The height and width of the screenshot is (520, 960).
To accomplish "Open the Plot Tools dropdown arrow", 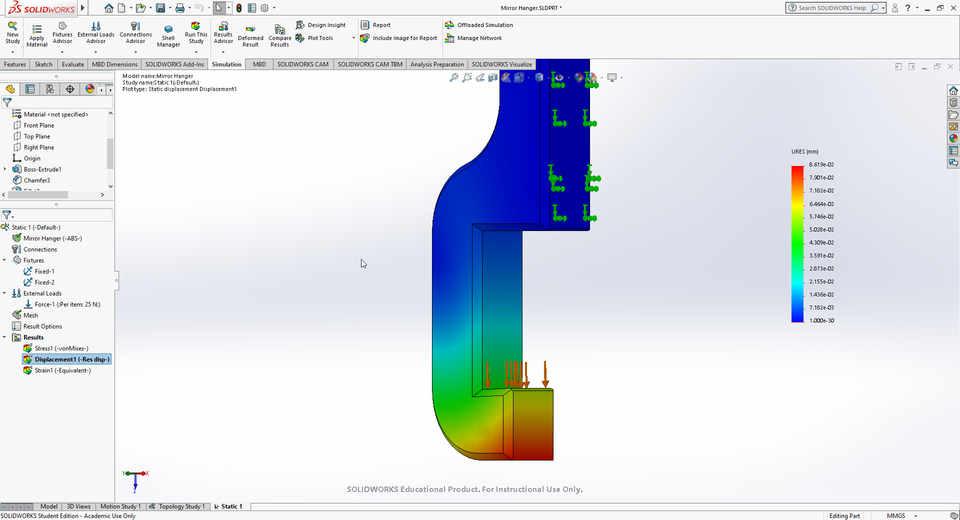I will click(353, 38).
